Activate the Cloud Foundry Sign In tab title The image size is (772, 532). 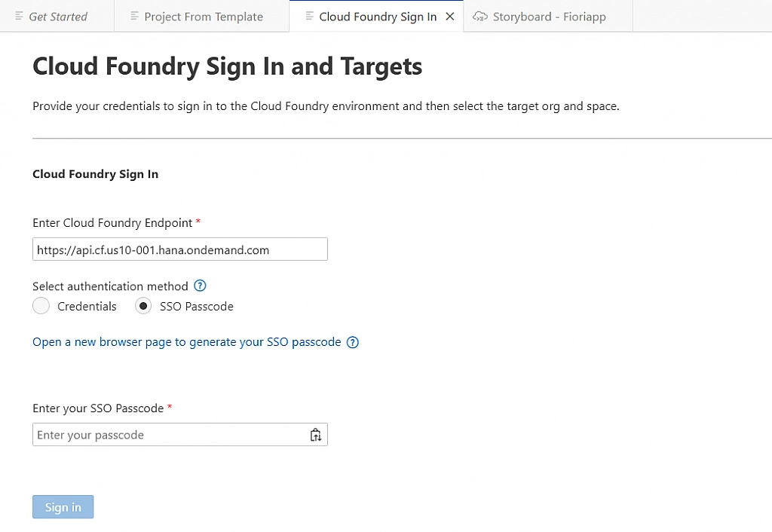point(378,17)
